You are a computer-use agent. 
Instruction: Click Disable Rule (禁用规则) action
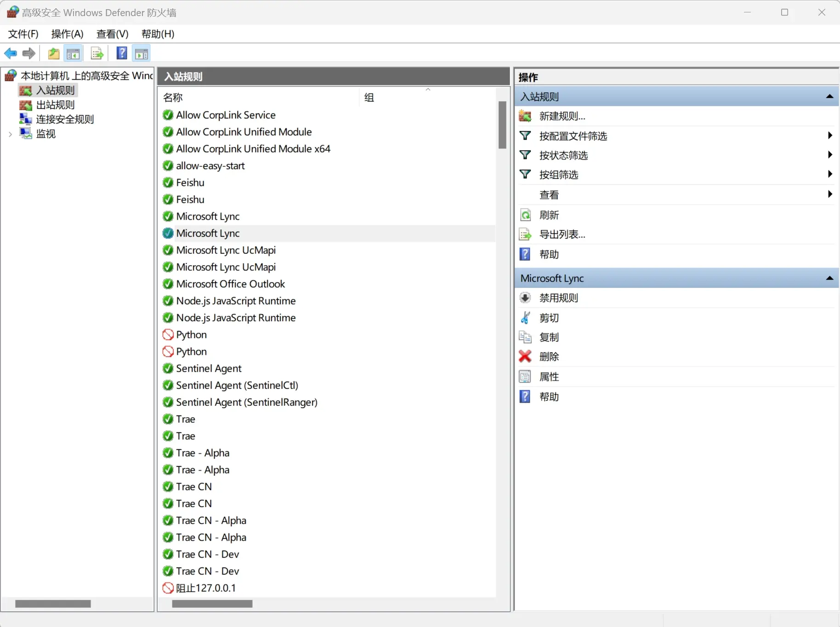click(x=558, y=298)
